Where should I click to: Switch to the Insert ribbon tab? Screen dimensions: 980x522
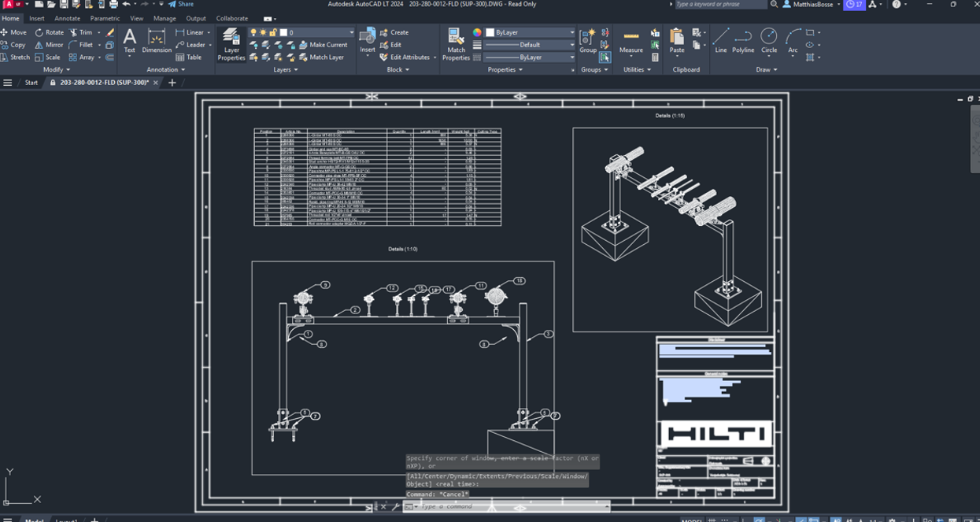tap(37, 18)
